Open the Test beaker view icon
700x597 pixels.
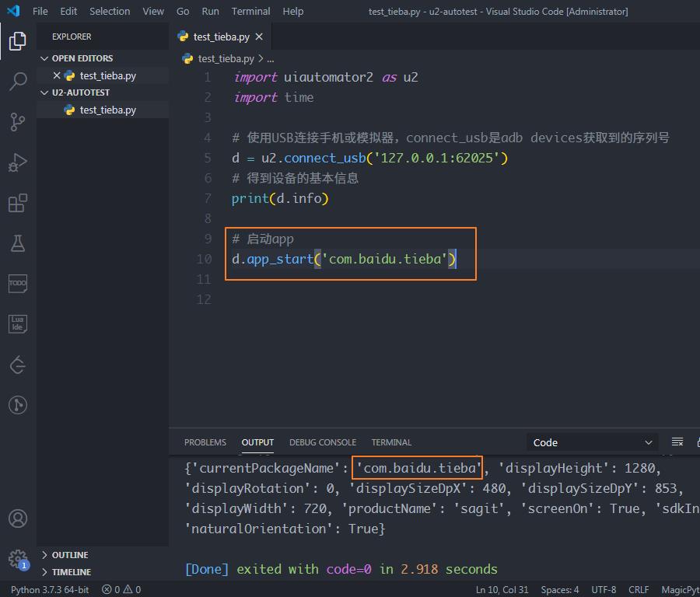[17, 243]
